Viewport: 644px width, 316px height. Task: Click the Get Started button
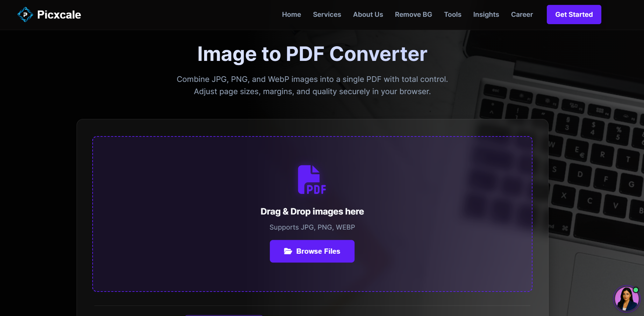(574, 14)
